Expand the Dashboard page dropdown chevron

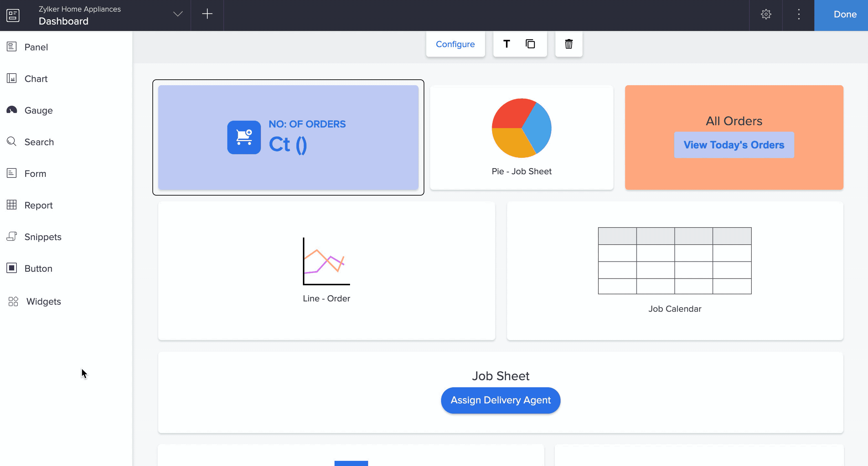pos(178,14)
